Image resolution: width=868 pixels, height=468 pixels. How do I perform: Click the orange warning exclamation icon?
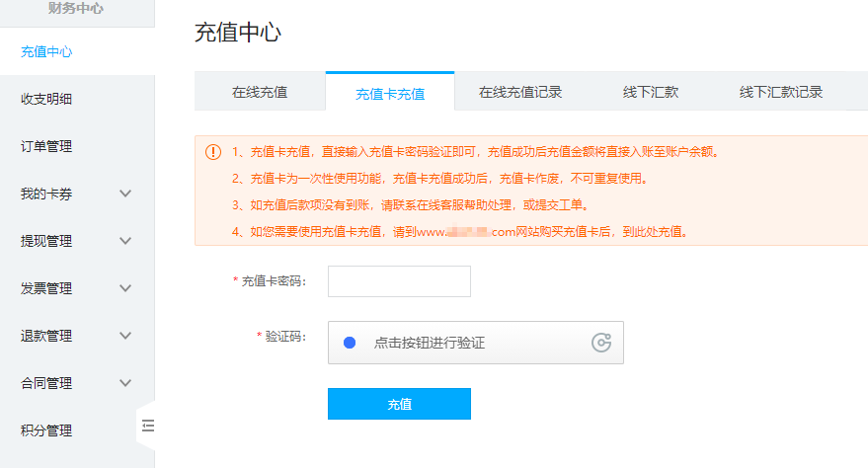pos(213,152)
